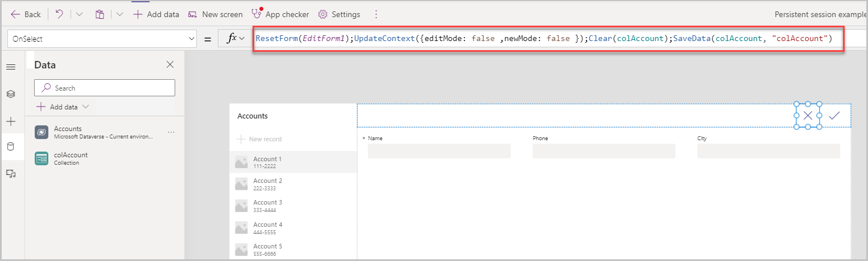Click the City input field
Image resolution: width=868 pixels, height=261 pixels.
(768, 150)
